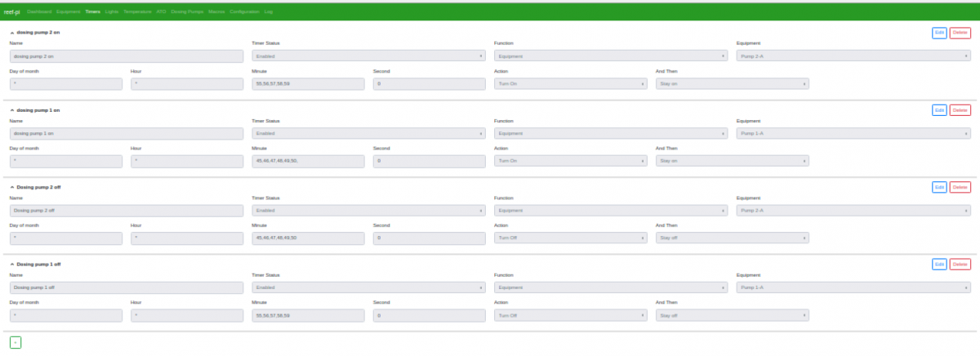Click Name field of 'Dosing pump 1 off'

(x=127, y=287)
